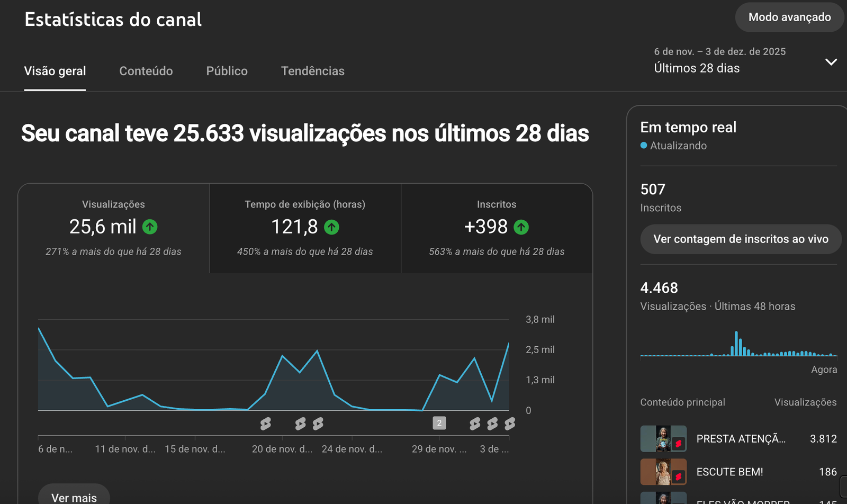
Task: Click the "3 de ..." date label
Action: coord(494,449)
